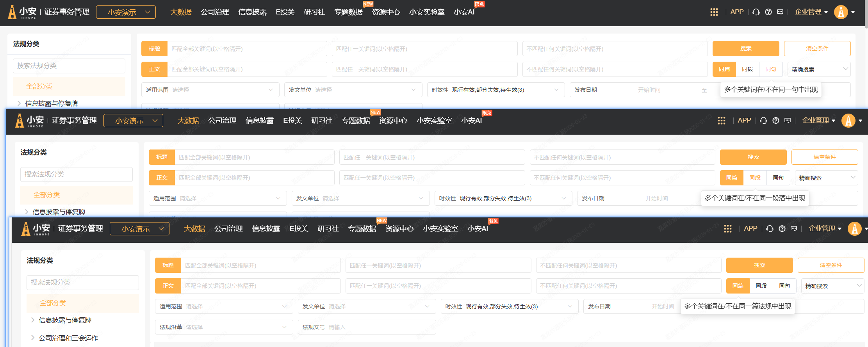Open 法规沿革 dropdown in bottom screenshot
The width and height of the screenshot is (868, 347).
tap(224, 327)
